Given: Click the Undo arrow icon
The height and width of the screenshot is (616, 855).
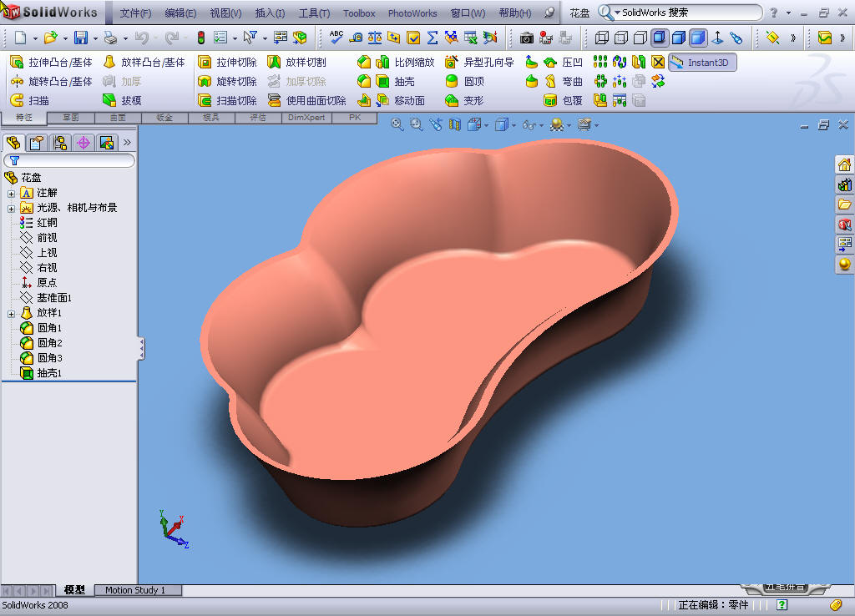Looking at the screenshot, I should point(142,38).
